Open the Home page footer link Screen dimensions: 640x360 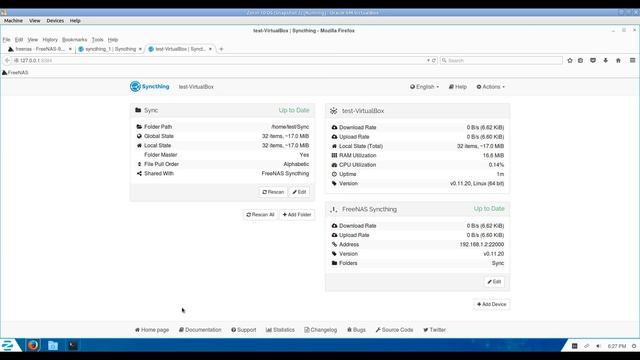point(152,330)
